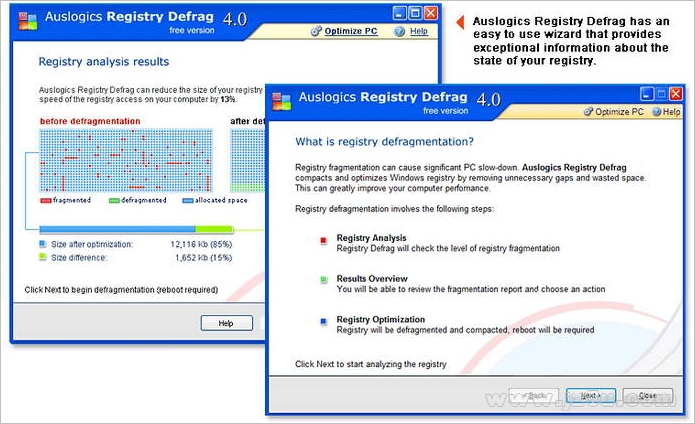This screenshot has height=424, width=695.
Task: Click Auslogics logo icon in back window
Action: [x=27, y=21]
